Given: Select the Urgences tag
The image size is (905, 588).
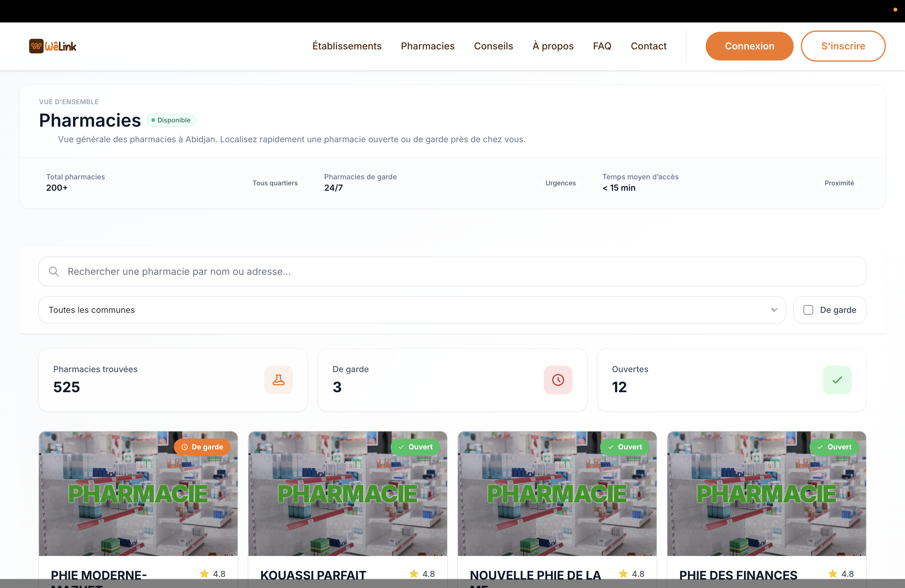Looking at the screenshot, I should 560,183.
